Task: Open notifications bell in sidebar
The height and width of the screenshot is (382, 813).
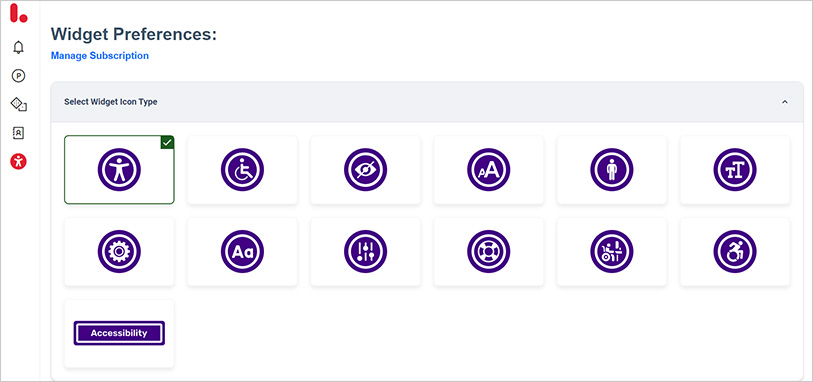Action: click(19, 48)
